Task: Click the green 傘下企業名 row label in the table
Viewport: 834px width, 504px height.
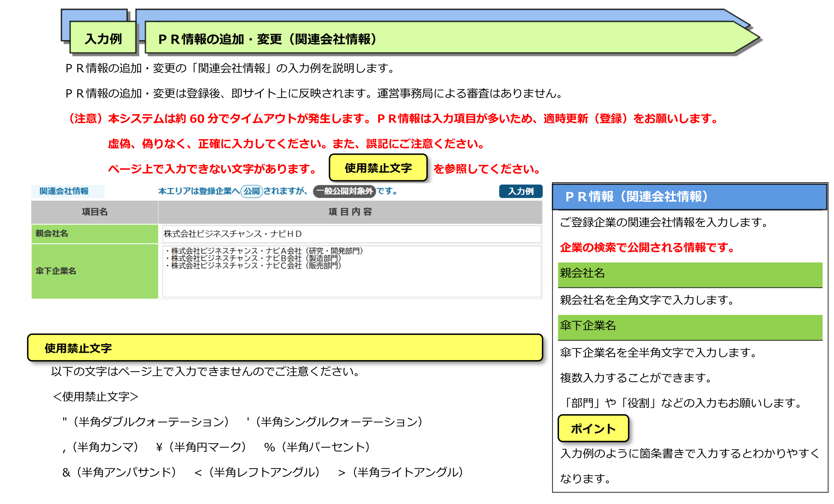Action: pyautogui.click(x=94, y=271)
